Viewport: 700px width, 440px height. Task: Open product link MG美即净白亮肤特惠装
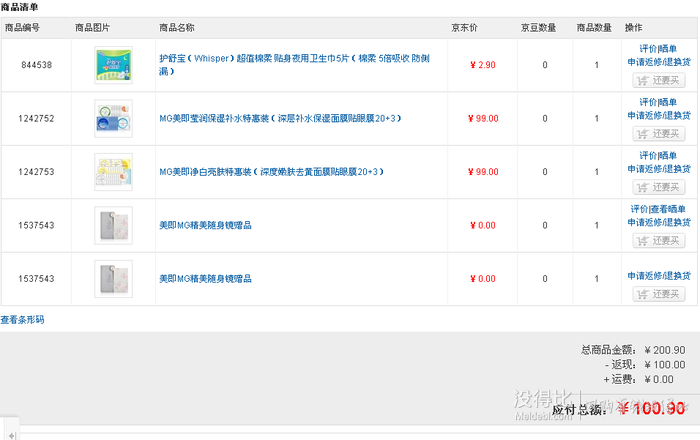point(271,172)
